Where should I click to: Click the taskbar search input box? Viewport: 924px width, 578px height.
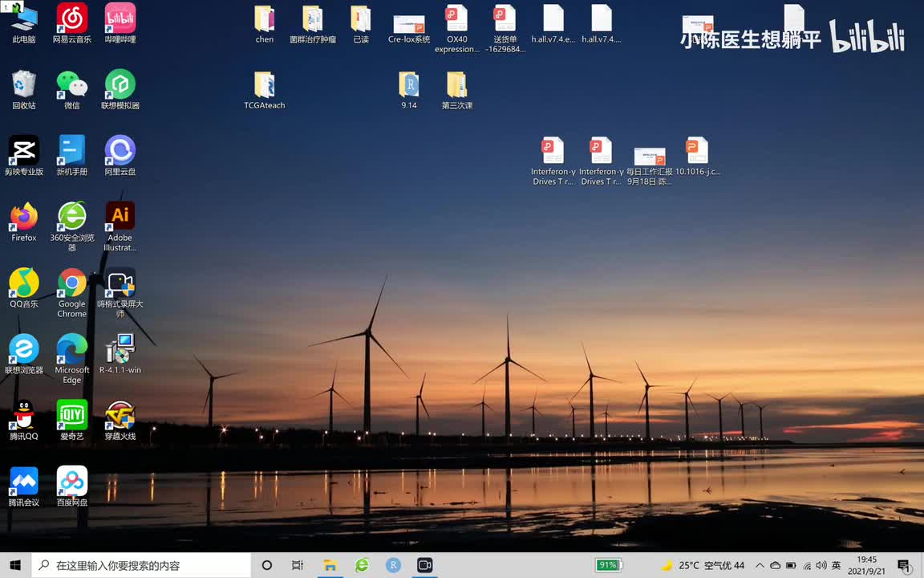click(144, 565)
